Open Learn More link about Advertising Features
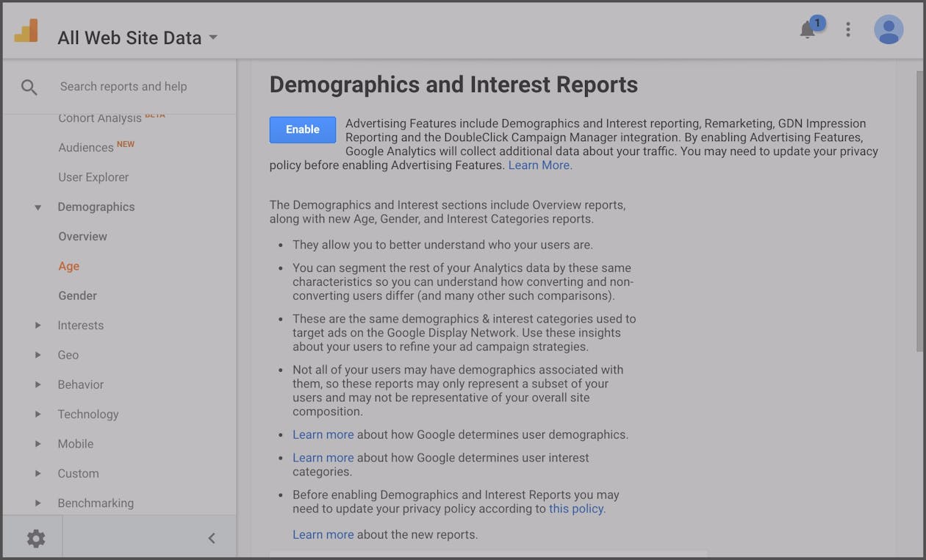The width and height of the screenshot is (926, 560). pos(540,165)
